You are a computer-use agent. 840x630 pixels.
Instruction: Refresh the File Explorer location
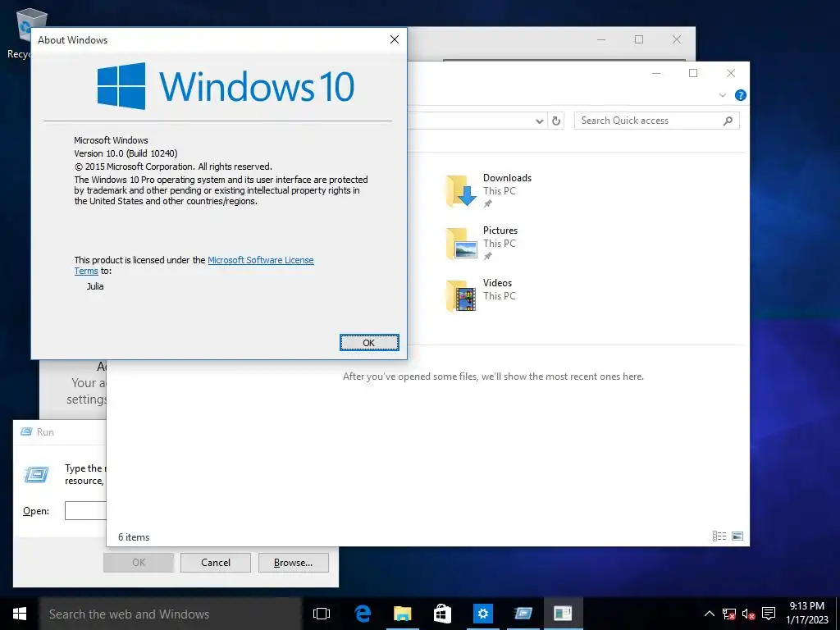(x=556, y=121)
